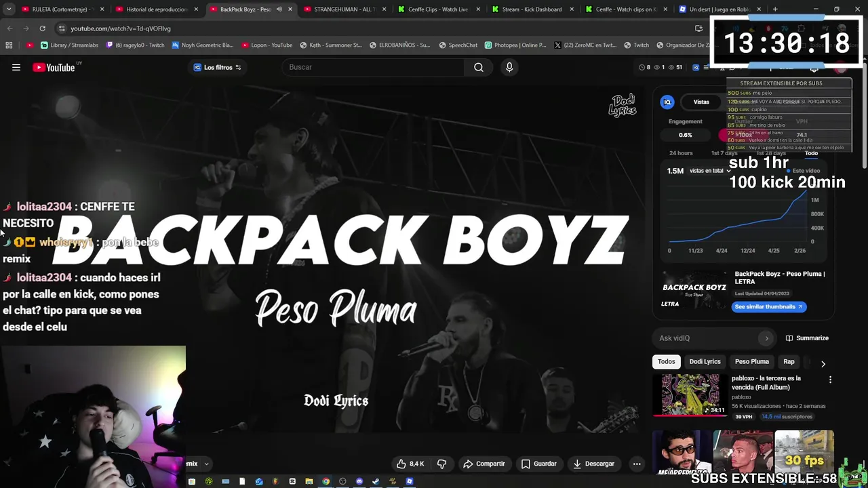
Task: Switch to Historial de reproducción tab
Action: click(156, 9)
